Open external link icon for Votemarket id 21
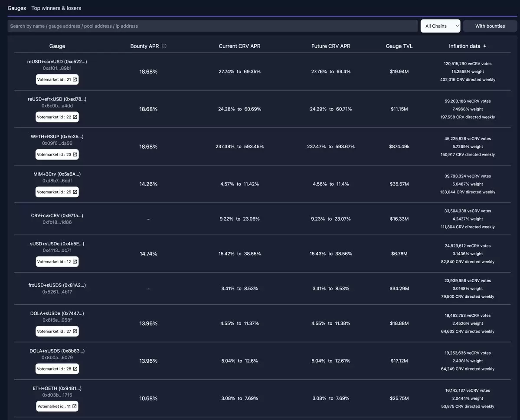520x420 pixels. tap(75, 80)
